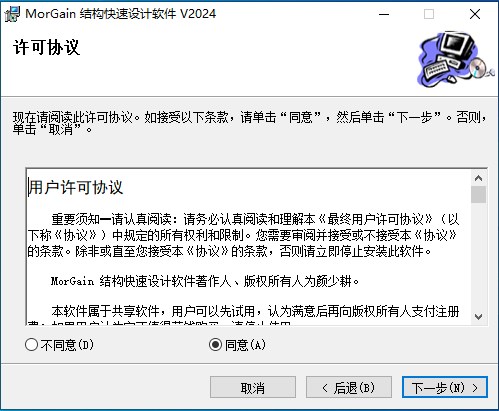Click inside the 用户许可协议 text box
Screen dimensions: 499x411
pos(249,247)
